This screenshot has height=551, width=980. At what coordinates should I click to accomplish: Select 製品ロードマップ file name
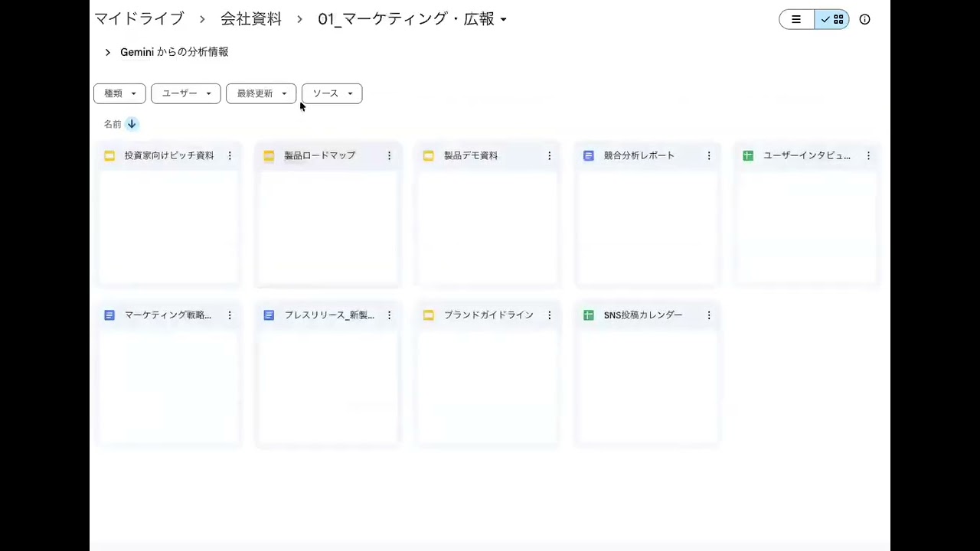tap(320, 155)
